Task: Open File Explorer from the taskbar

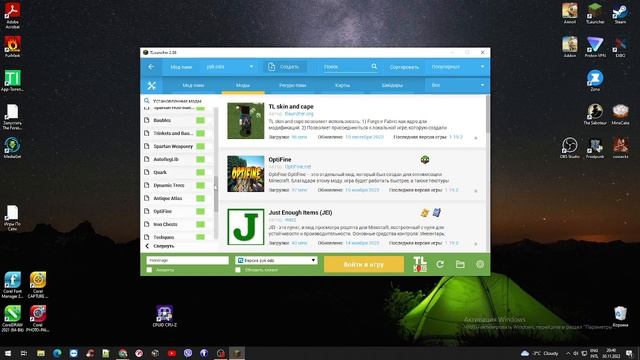Action: [41, 353]
